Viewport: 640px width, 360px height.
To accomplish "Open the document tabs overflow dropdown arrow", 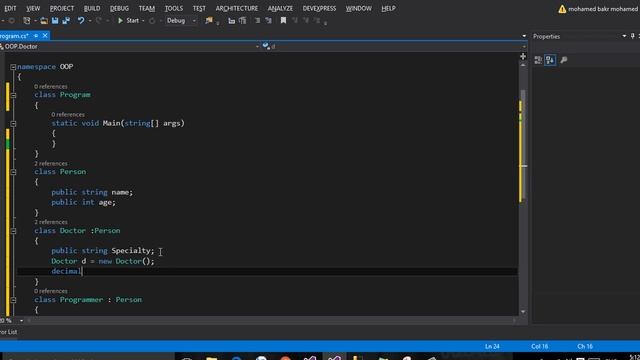I will [524, 36].
